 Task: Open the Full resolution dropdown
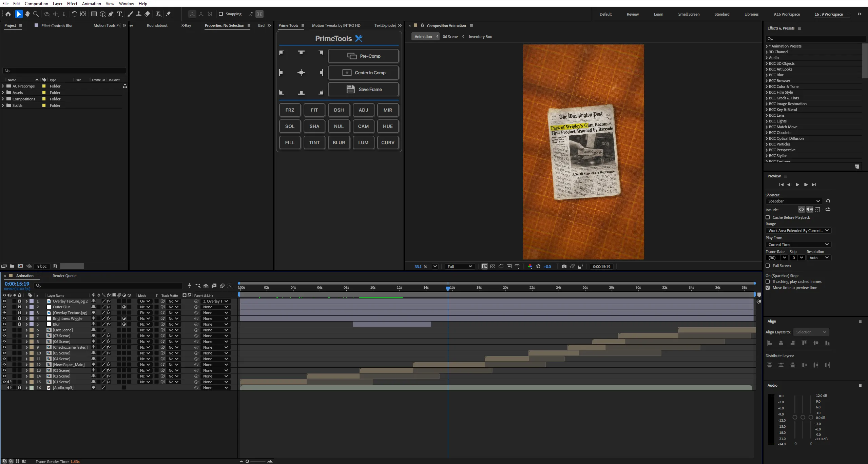click(x=460, y=266)
